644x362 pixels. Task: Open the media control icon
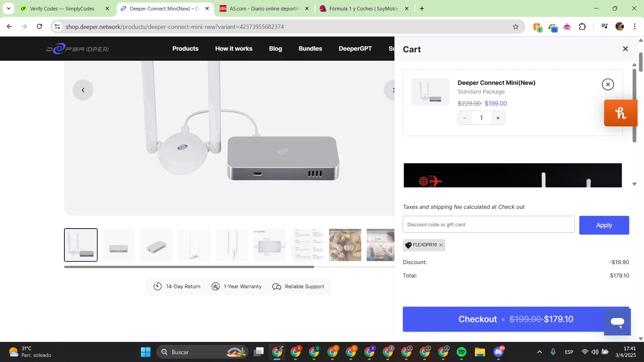605,27
